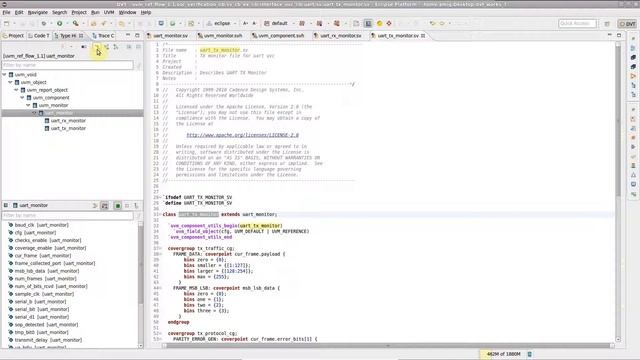Click the New wizard toolbar icon
Viewport: 640px width, 360px height.
pos(6,24)
